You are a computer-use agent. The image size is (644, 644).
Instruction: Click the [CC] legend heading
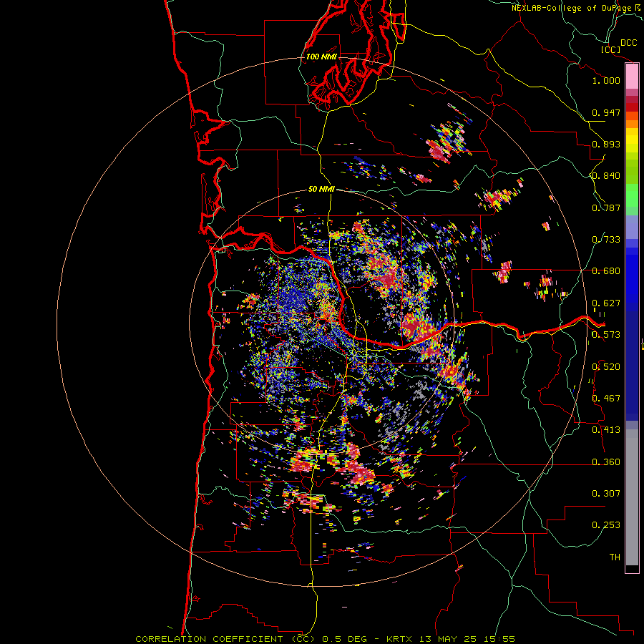pyautogui.click(x=610, y=50)
